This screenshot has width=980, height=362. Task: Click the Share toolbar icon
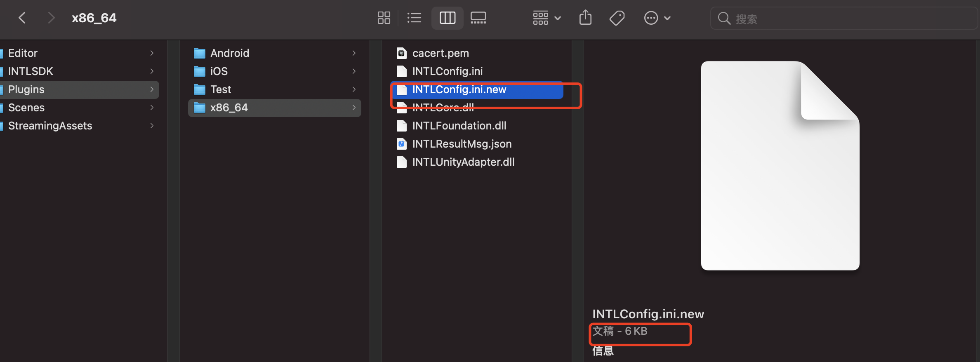pos(585,18)
